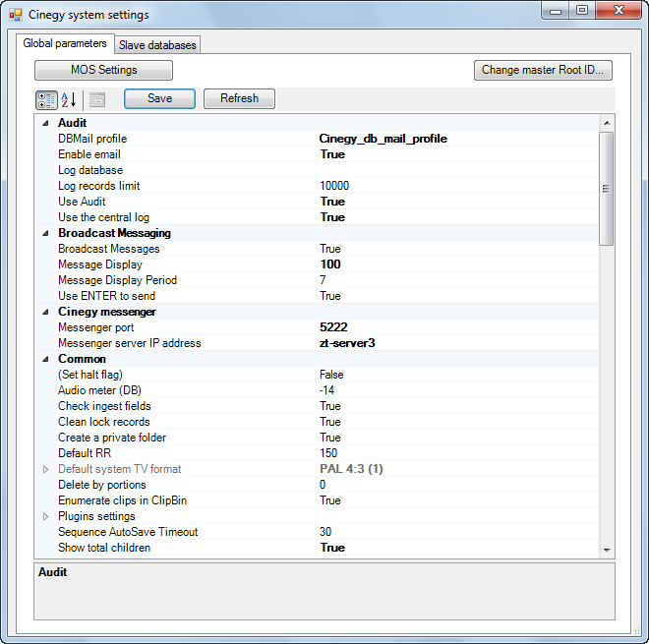Screen dimensions: 649x644
Task: Switch to Categorized view in the property grid
Action: pos(46,99)
